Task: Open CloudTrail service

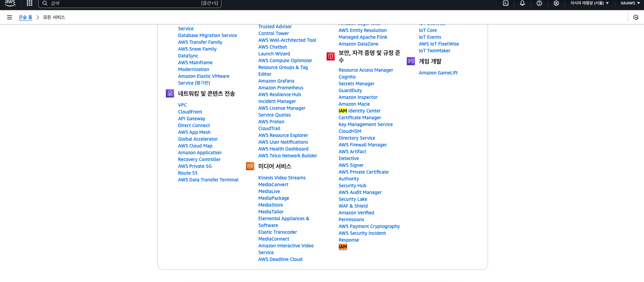Action: 269,128
